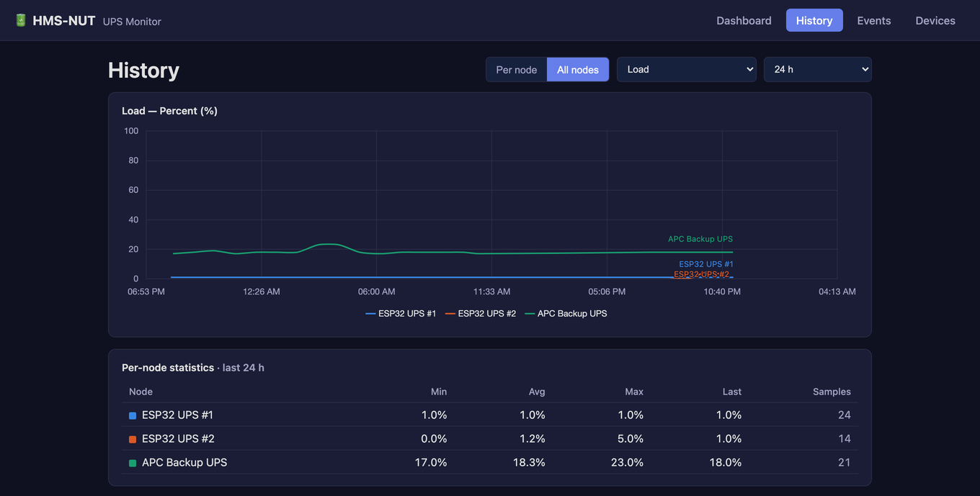Switch view to Per node
Image resolution: width=980 pixels, height=496 pixels.
pos(517,69)
